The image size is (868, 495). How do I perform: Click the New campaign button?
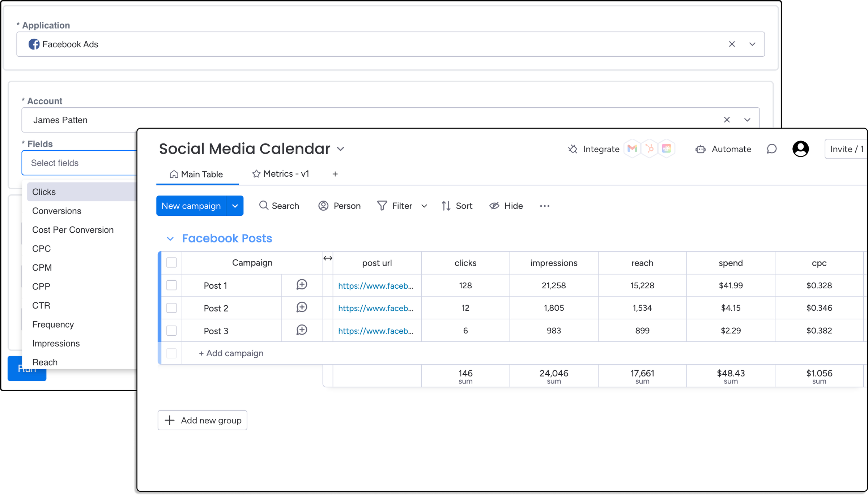point(191,206)
